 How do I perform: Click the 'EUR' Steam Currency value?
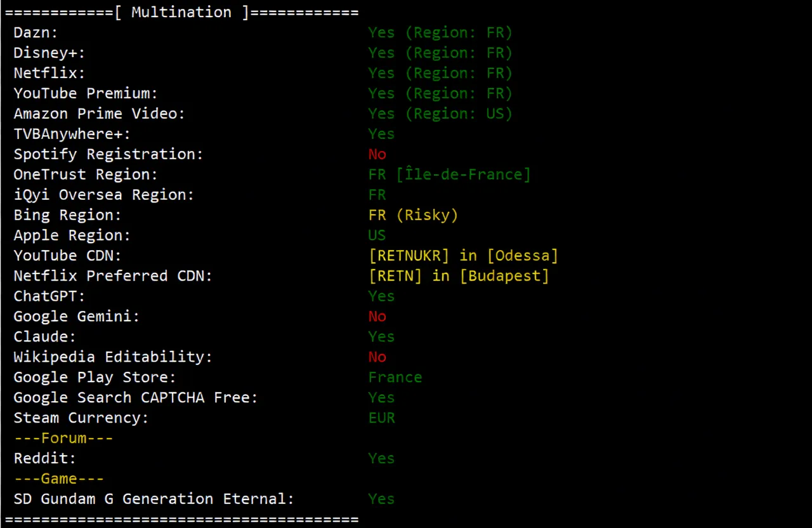pos(381,418)
